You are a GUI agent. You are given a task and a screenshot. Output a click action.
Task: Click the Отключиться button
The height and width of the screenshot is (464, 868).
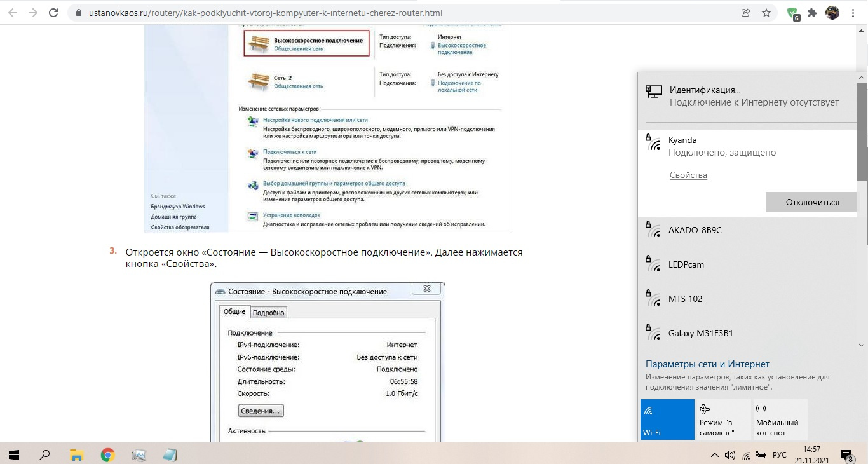[812, 202]
